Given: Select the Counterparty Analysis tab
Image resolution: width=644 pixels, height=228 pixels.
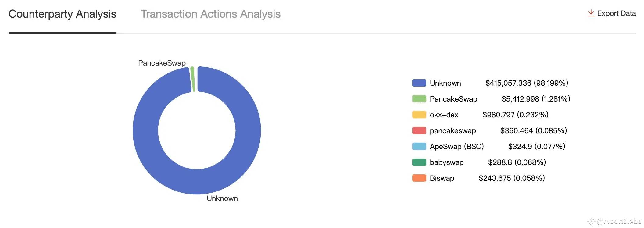Looking at the screenshot, I should click(x=63, y=14).
